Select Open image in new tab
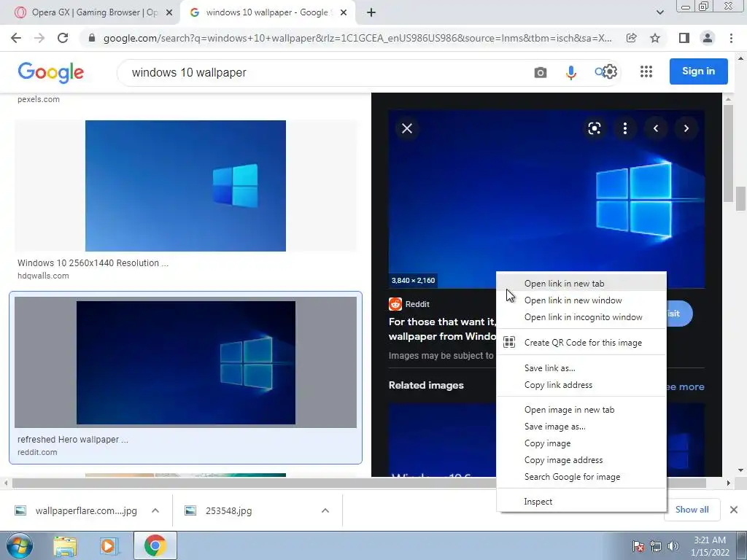 click(581, 410)
